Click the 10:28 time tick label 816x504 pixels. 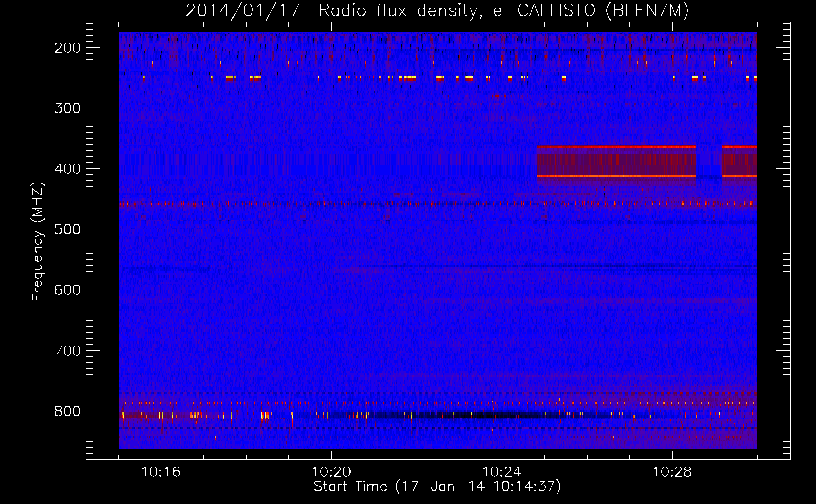672,472
